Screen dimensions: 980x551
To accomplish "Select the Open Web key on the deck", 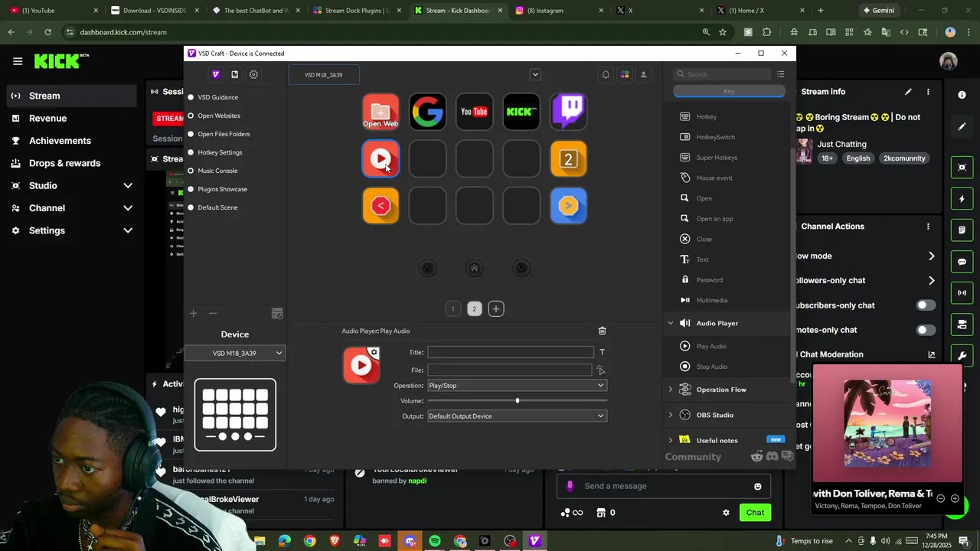I will pos(381,112).
